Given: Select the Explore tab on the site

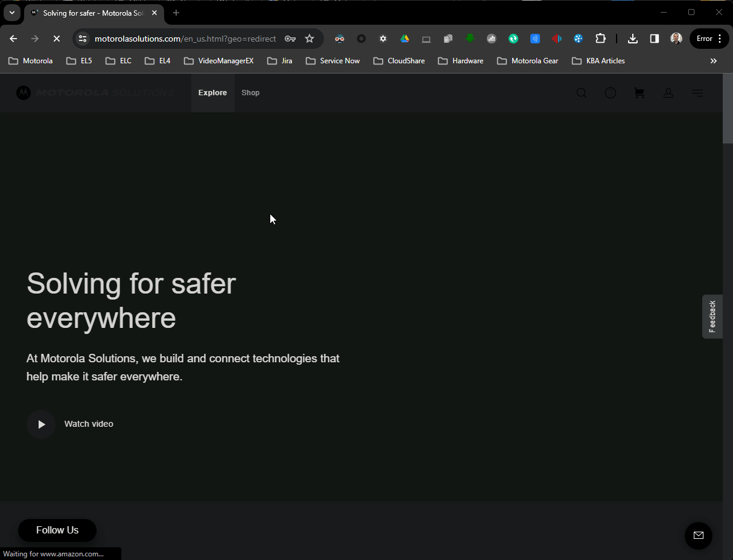Looking at the screenshot, I should (213, 93).
